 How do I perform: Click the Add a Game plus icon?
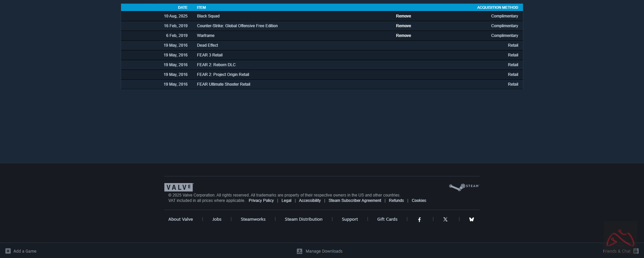[x=8, y=251]
